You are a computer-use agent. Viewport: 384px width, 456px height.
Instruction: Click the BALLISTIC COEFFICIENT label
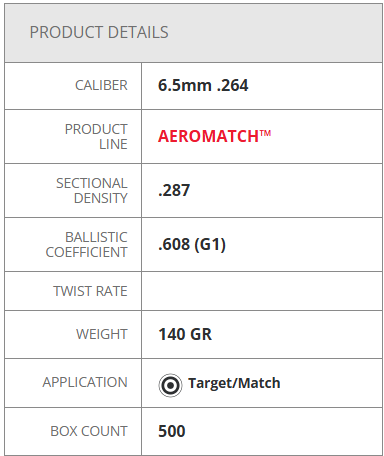87,245
